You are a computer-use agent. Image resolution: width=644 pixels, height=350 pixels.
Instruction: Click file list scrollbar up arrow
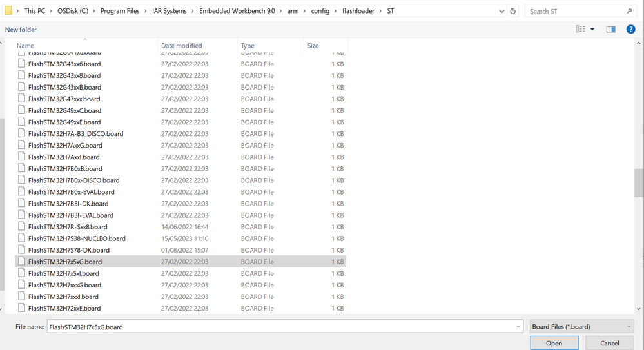pos(639,43)
